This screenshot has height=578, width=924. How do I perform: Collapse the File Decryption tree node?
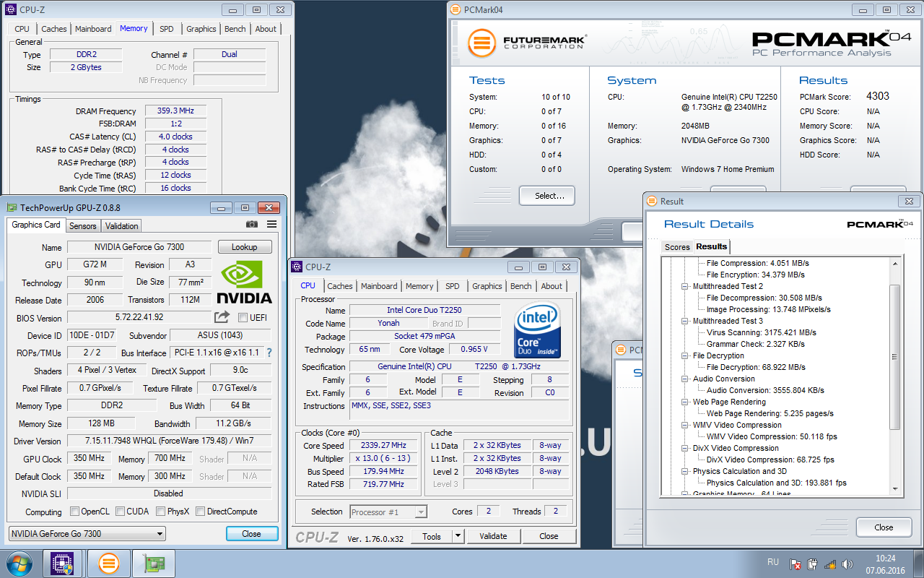[686, 356]
